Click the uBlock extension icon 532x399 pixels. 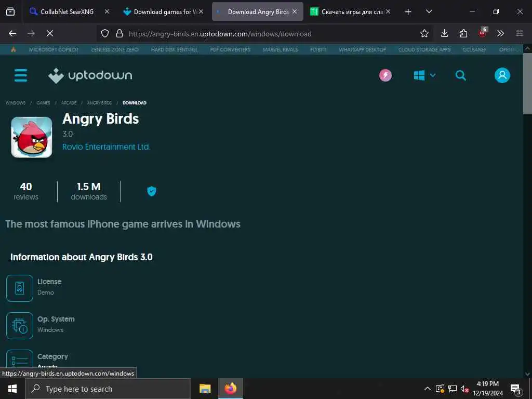tap(483, 33)
